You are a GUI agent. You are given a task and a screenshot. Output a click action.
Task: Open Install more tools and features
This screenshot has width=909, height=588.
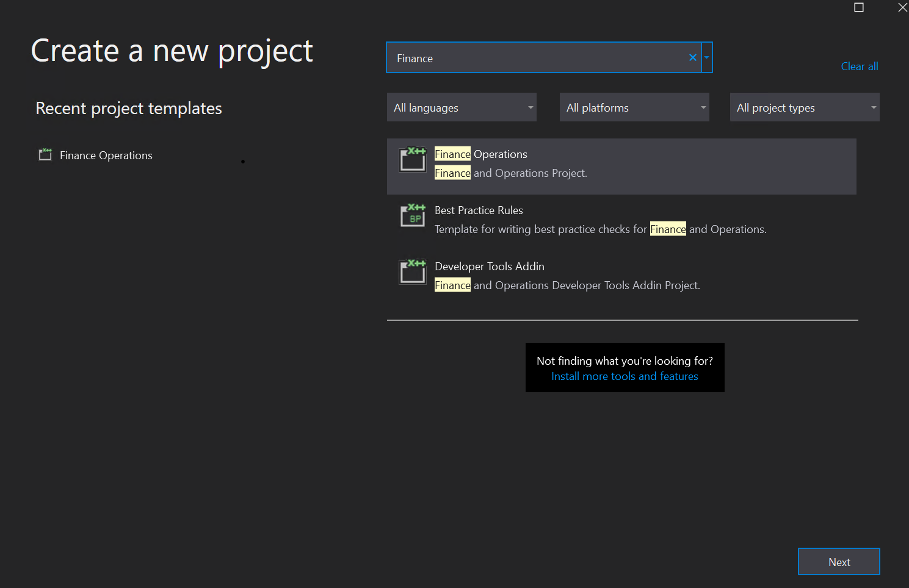click(x=625, y=376)
